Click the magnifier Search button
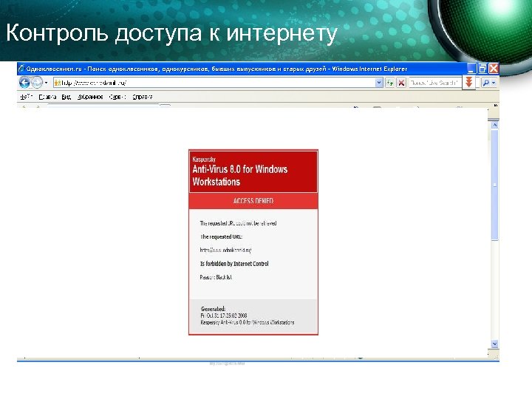Viewport: 532px width, 399px height. (486, 83)
